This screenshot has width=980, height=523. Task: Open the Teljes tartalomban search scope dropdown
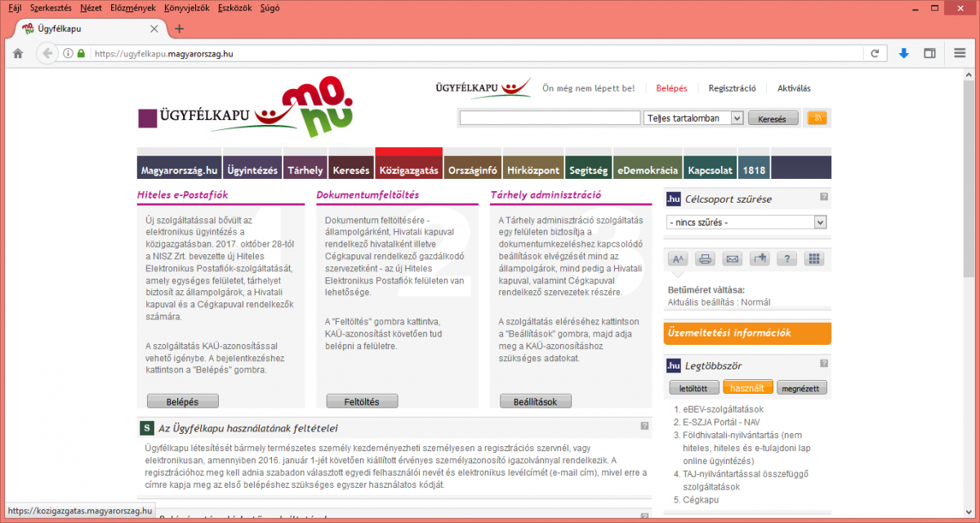(x=693, y=118)
